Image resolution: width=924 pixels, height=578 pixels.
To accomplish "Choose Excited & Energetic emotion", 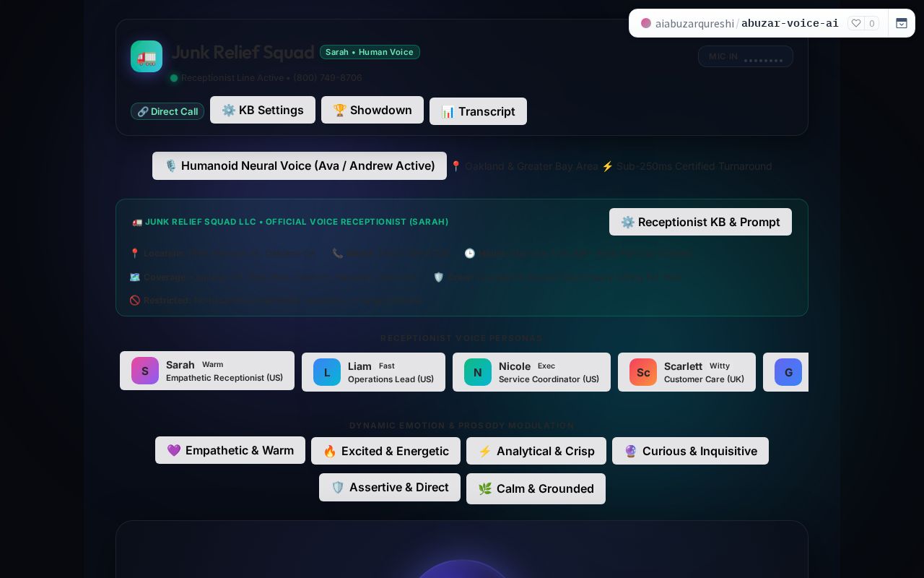I will (x=385, y=451).
